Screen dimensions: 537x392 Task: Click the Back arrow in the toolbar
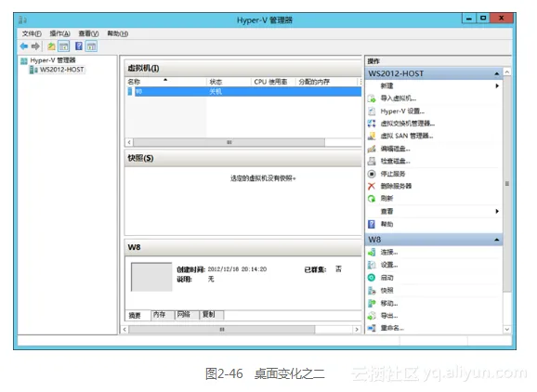pos(23,46)
